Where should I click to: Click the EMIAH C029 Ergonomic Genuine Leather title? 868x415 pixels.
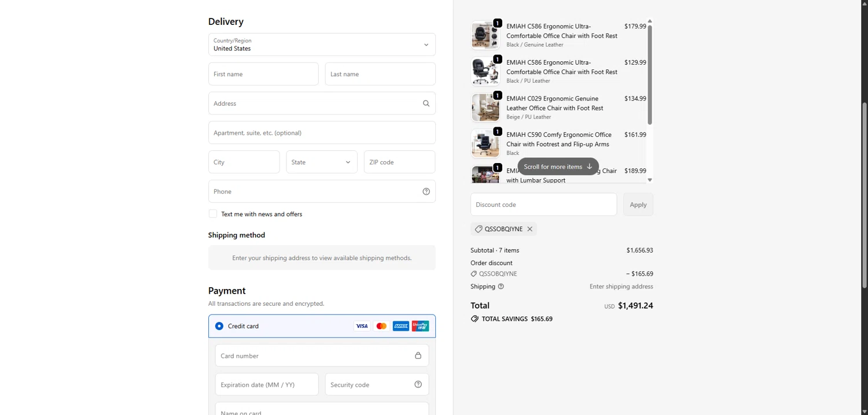click(x=554, y=103)
